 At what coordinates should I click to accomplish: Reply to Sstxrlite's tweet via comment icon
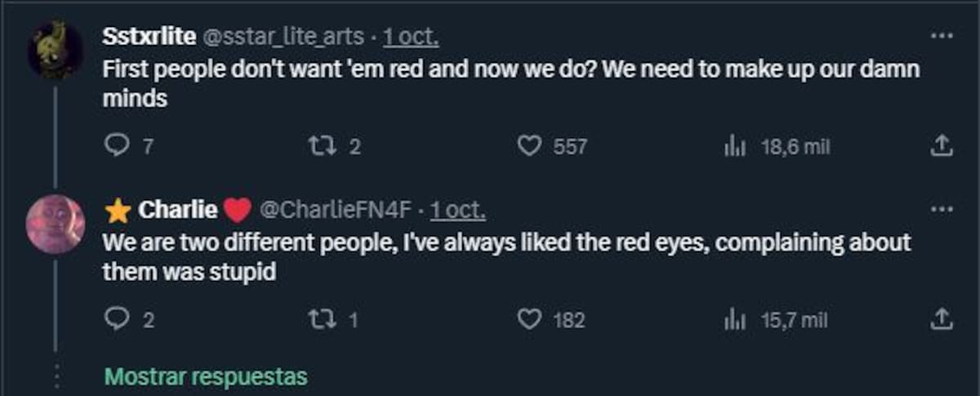pos(117,146)
